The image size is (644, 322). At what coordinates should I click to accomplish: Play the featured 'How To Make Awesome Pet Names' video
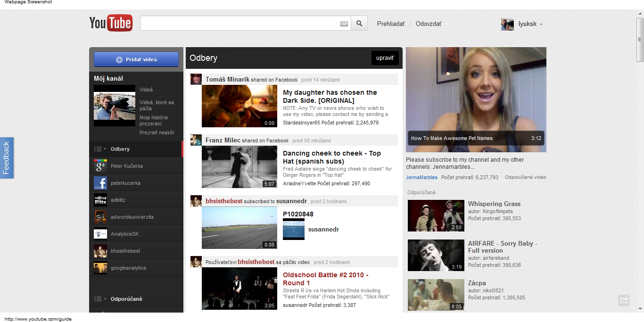(x=476, y=99)
